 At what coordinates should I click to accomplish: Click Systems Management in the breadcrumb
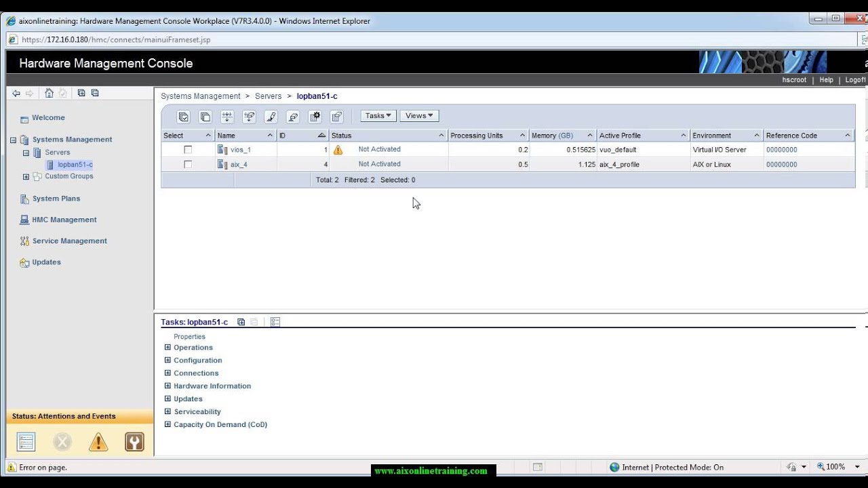(x=201, y=96)
